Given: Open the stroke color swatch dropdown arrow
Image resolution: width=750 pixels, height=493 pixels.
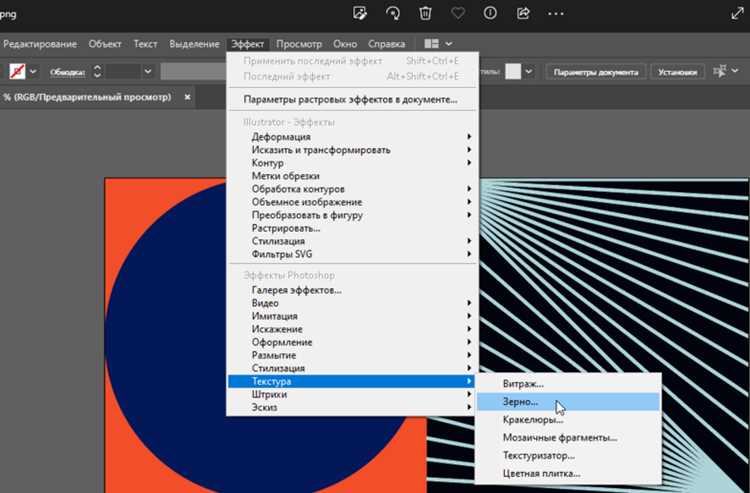Looking at the screenshot, I should (33, 72).
